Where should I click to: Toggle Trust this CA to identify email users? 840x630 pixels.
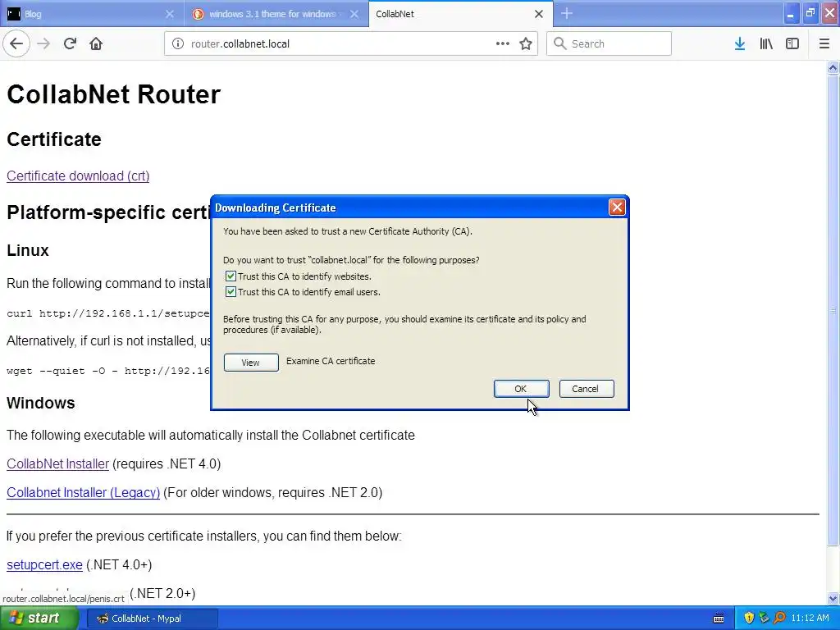231,292
